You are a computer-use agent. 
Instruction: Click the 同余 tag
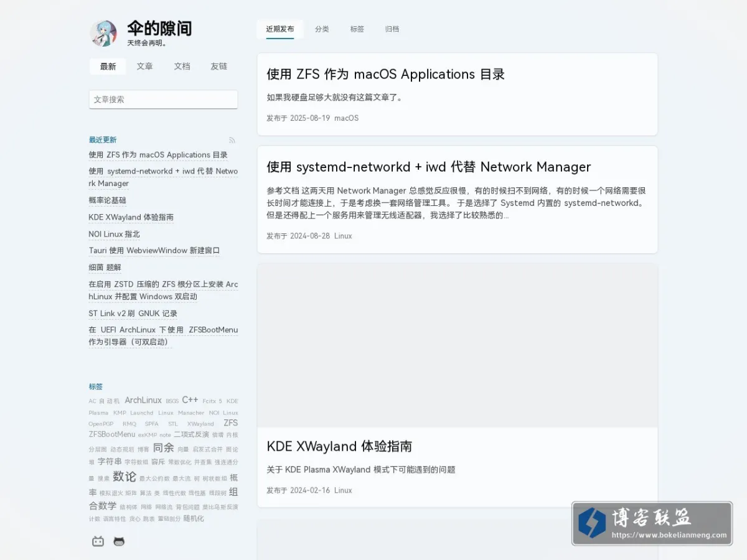coord(164,447)
